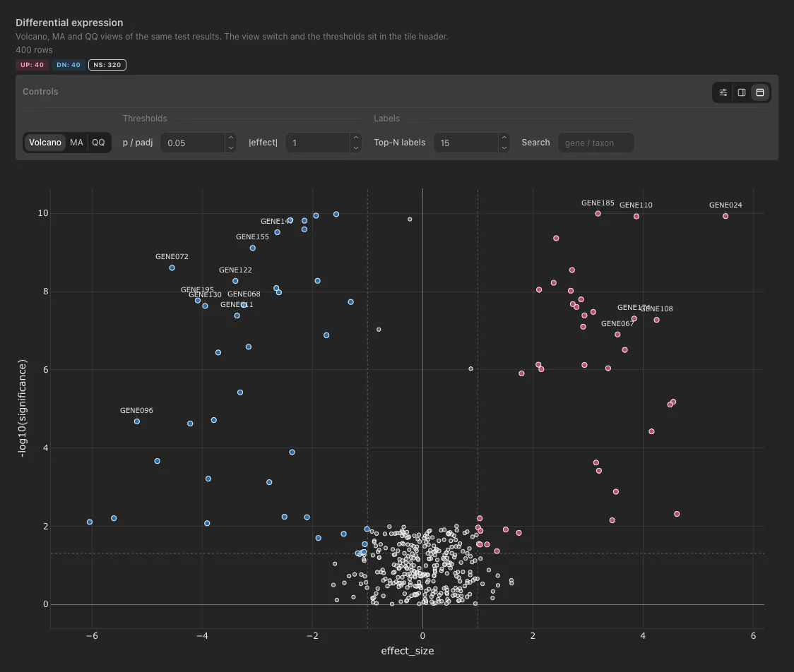This screenshot has width=794, height=672.
Task: Toggle the UP: 40 badge
Action: (32, 65)
